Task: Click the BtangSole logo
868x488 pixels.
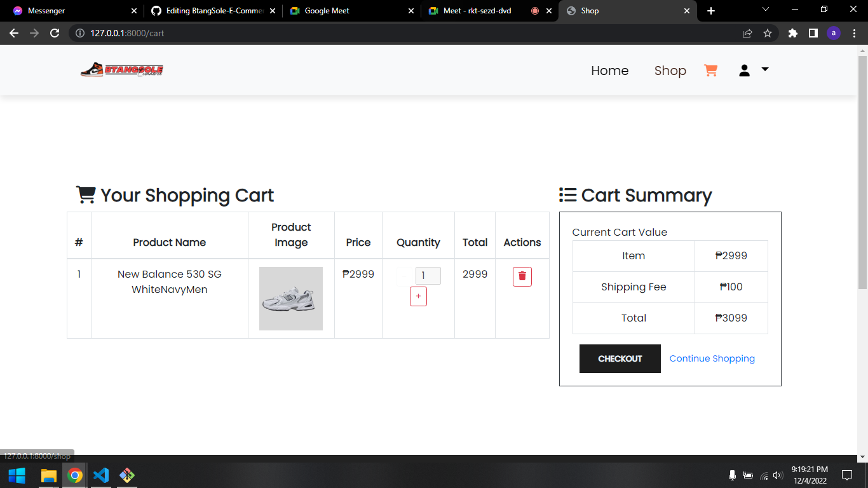Action: pyautogui.click(x=122, y=70)
